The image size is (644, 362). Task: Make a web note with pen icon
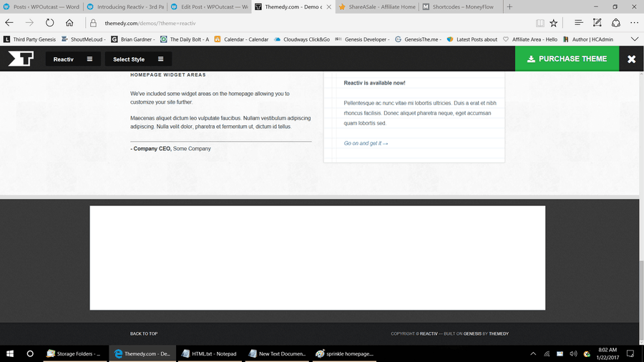click(597, 23)
